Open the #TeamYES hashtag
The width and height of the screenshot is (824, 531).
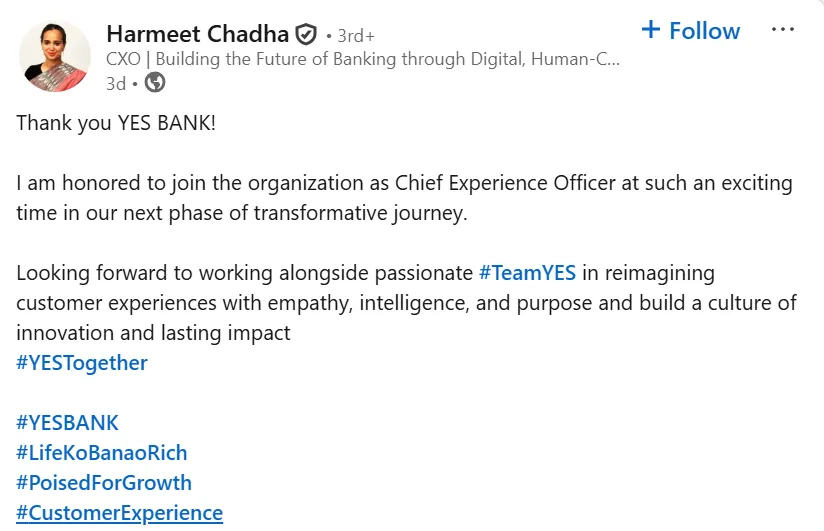527,273
